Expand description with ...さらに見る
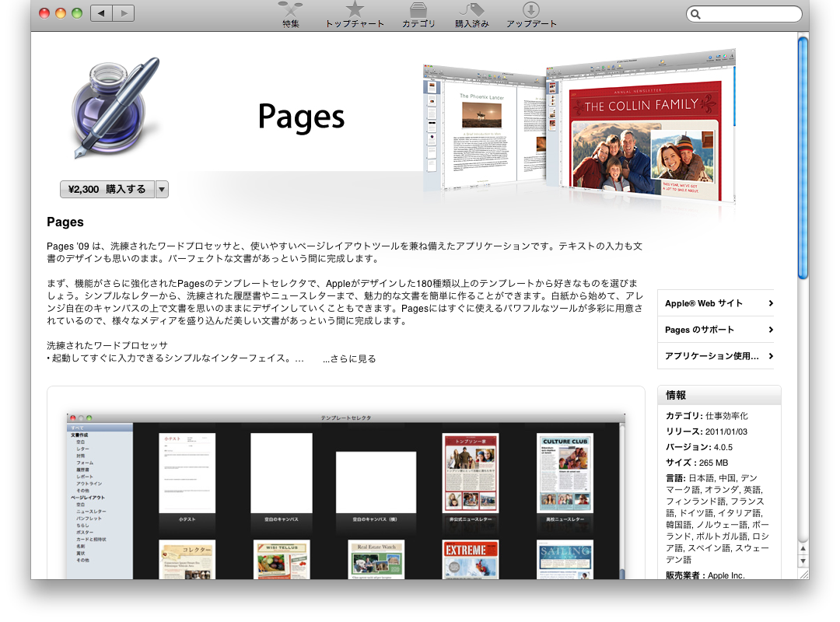This screenshot has width=840, height=622. click(x=349, y=359)
